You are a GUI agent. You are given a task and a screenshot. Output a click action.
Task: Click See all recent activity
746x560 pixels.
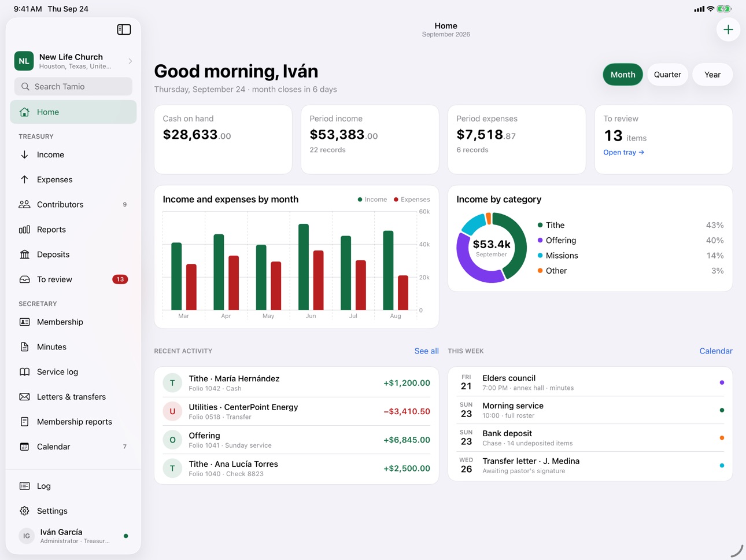[x=426, y=351]
